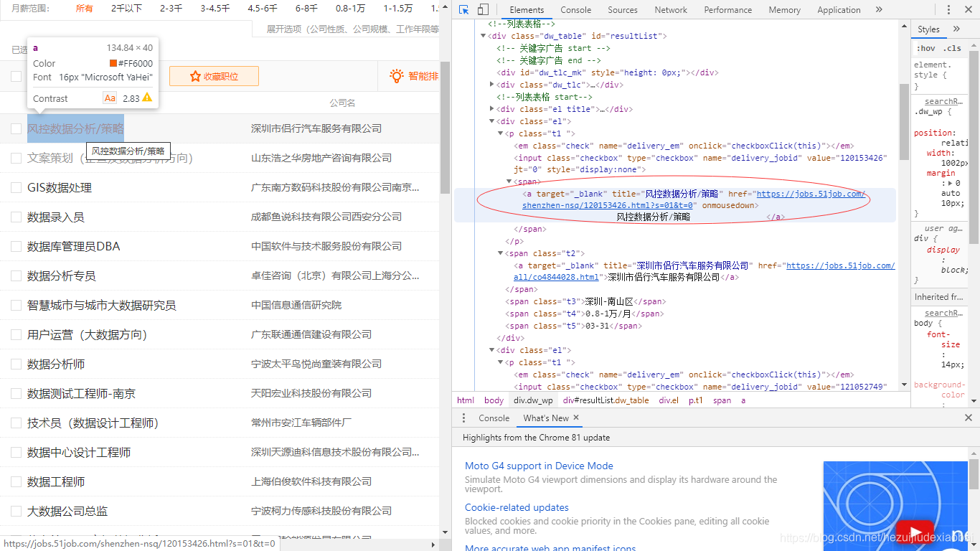This screenshot has height=551, width=980.
Task: Select salary range 2千以下
Action: click(127, 9)
